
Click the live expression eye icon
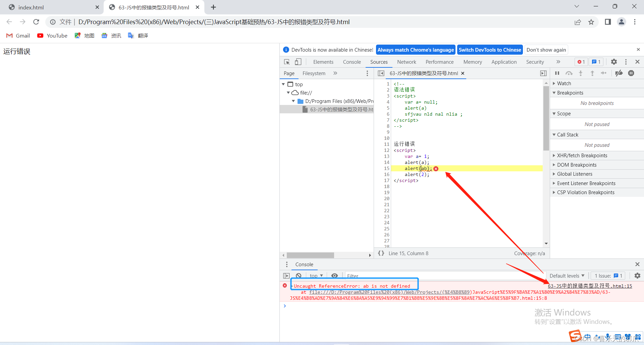pyautogui.click(x=334, y=276)
